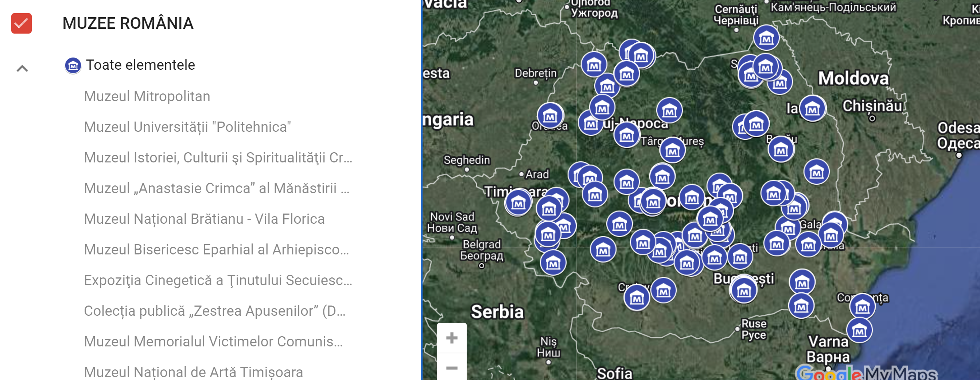
Task: Click Muzeul Memorialul Victimelor Comunismului entry
Action: (x=213, y=341)
